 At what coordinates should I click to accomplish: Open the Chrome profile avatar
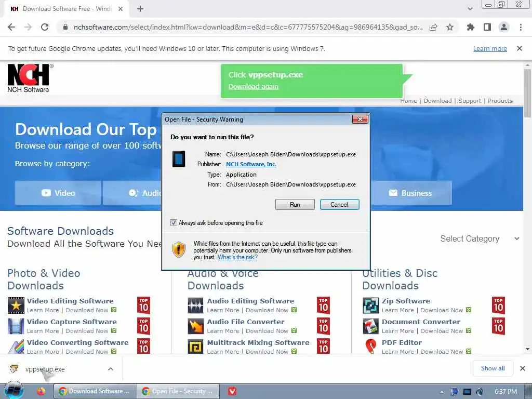tap(504, 27)
